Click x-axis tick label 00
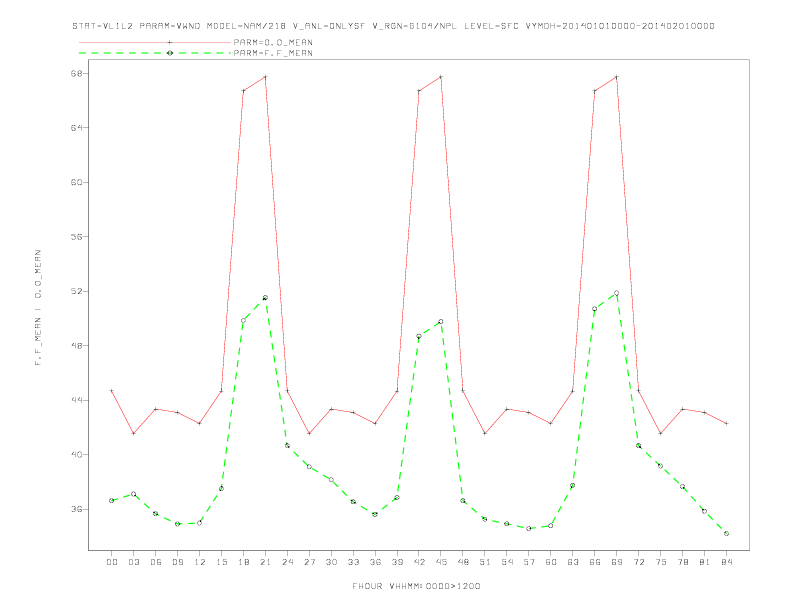Screen dimensions: 792x612 coord(112,562)
